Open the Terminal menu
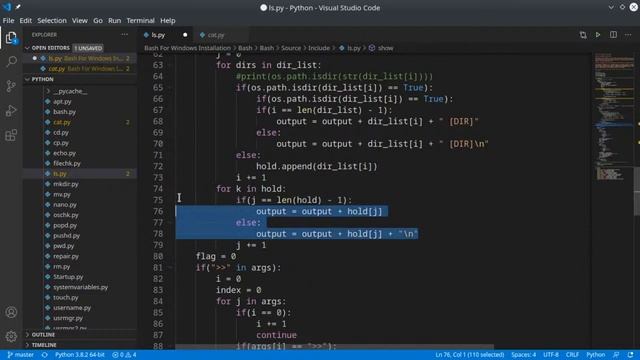Image resolution: width=640 pixels, height=360 pixels. click(140, 20)
